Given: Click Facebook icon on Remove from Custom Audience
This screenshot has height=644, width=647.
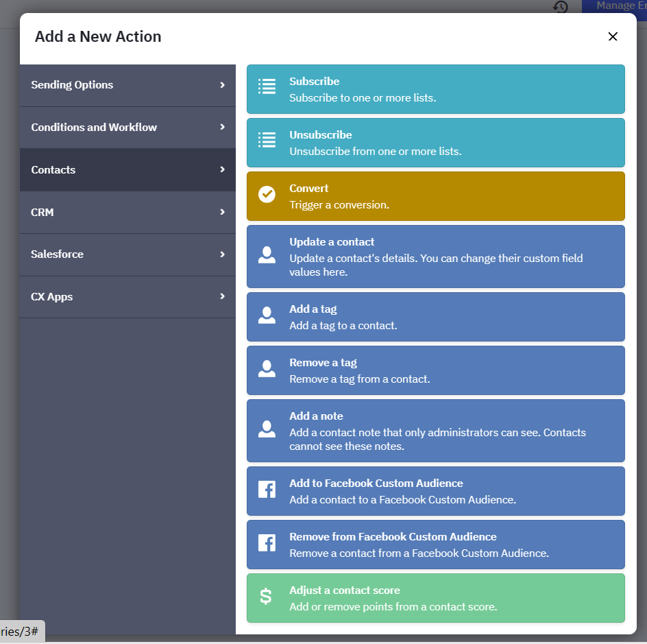Looking at the screenshot, I should click(x=267, y=543).
